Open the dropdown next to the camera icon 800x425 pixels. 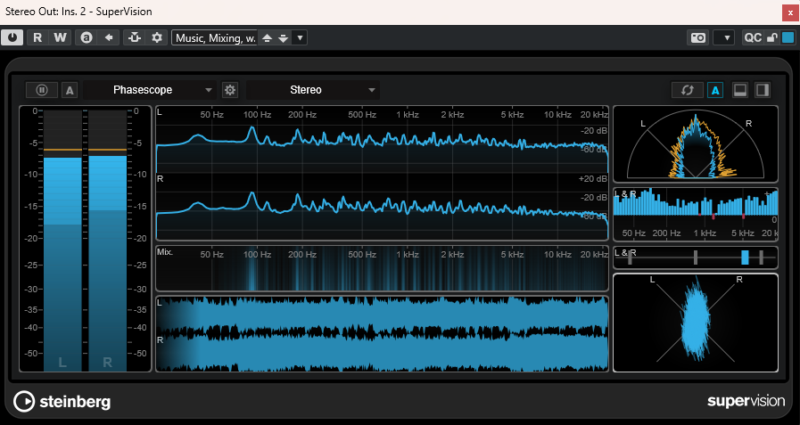click(x=724, y=38)
